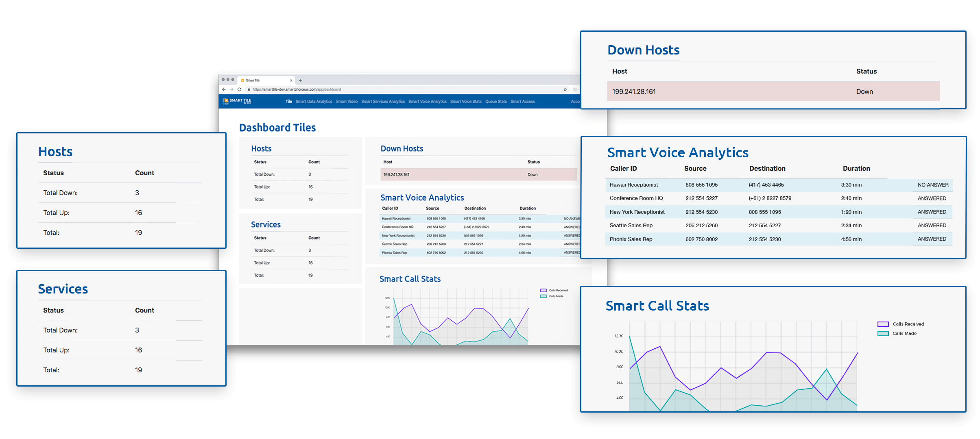The width and height of the screenshot is (980, 439).
Task: Close the Smart Tile browser tab
Action: (x=291, y=80)
